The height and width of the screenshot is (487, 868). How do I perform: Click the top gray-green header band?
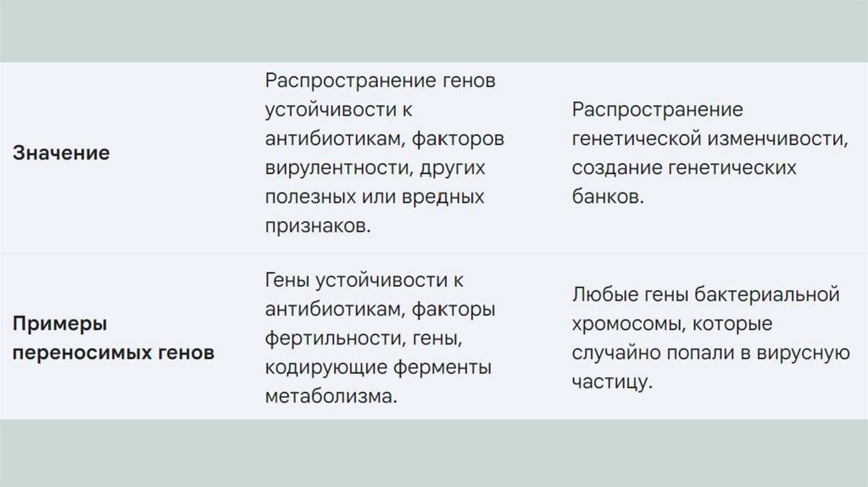tap(434, 31)
